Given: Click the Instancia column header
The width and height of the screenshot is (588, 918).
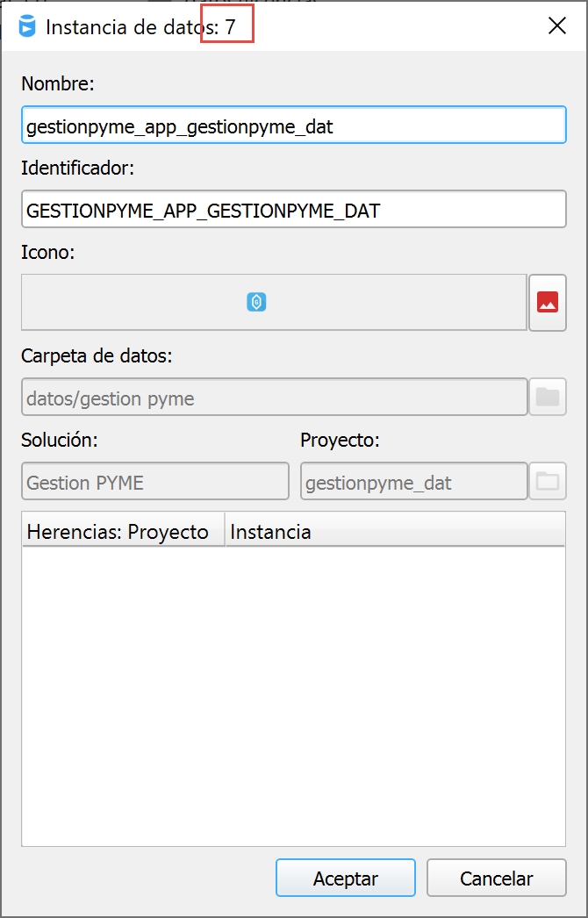Looking at the screenshot, I should click(395, 531).
